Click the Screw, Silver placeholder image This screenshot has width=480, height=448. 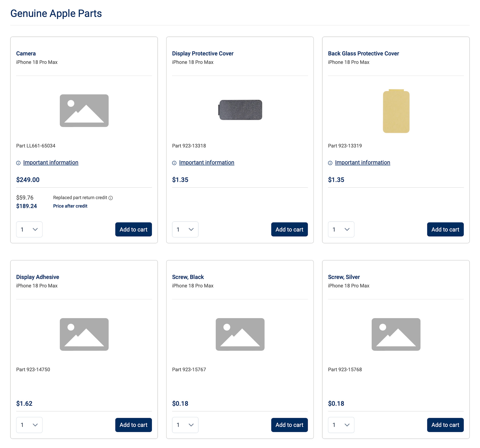(396, 334)
